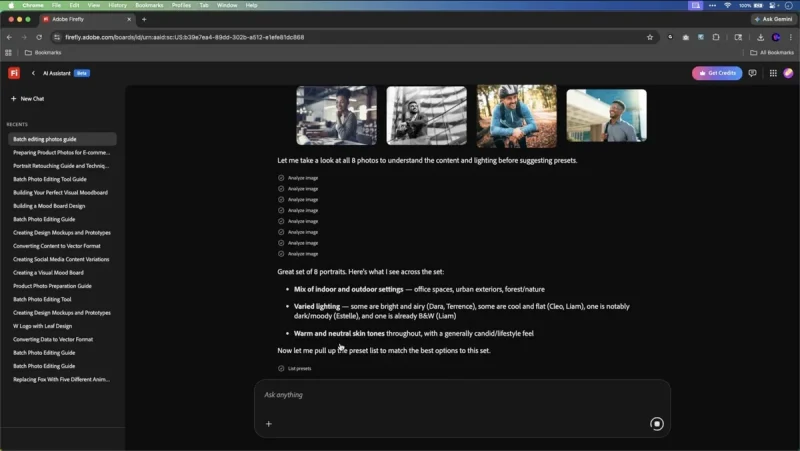The image size is (800, 451).
Task: Open the black and white portrait thumbnail
Action: [x=426, y=115]
